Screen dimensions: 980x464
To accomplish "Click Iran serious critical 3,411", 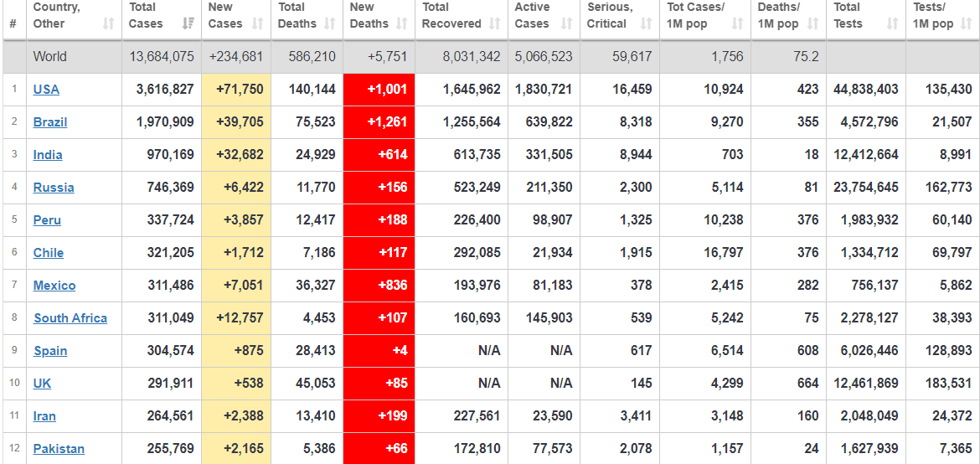I will click(x=635, y=416).
